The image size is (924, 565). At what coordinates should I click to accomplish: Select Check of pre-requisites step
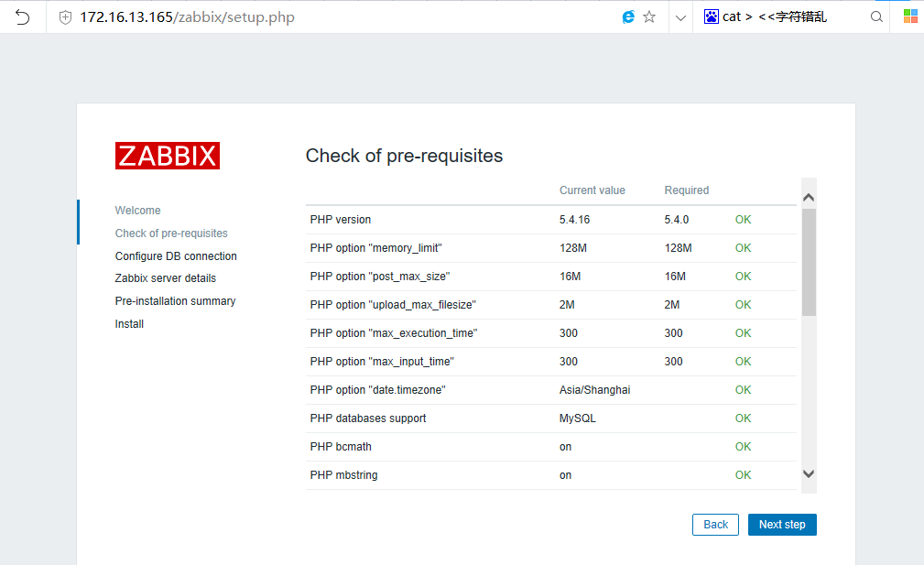point(171,234)
